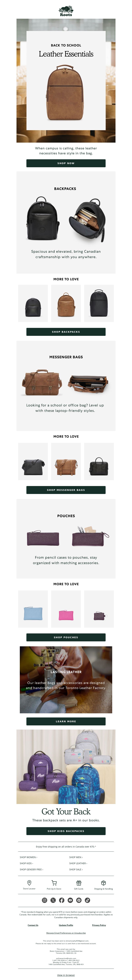132x980 pixels.
Task: Open the TikTok social icon
Action: click(x=87, y=900)
